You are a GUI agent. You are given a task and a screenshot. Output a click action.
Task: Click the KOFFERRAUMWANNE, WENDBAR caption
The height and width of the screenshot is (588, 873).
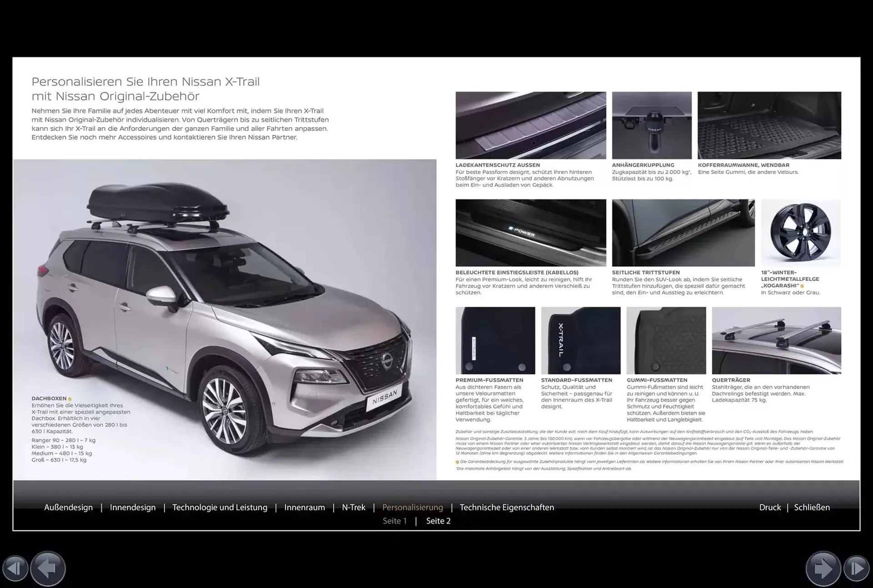pos(744,165)
